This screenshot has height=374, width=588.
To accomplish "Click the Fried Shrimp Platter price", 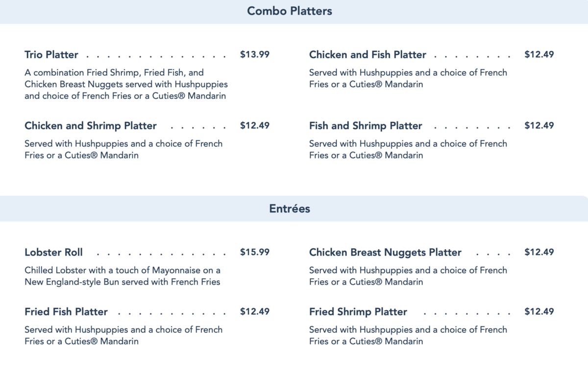I will click(539, 312).
